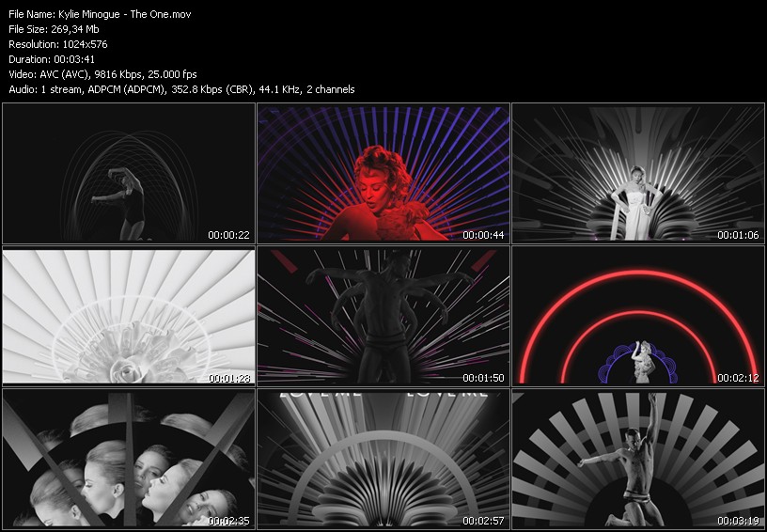Click the 00:02:57 timestamp label
The width and height of the screenshot is (767, 532).
(x=485, y=520)
